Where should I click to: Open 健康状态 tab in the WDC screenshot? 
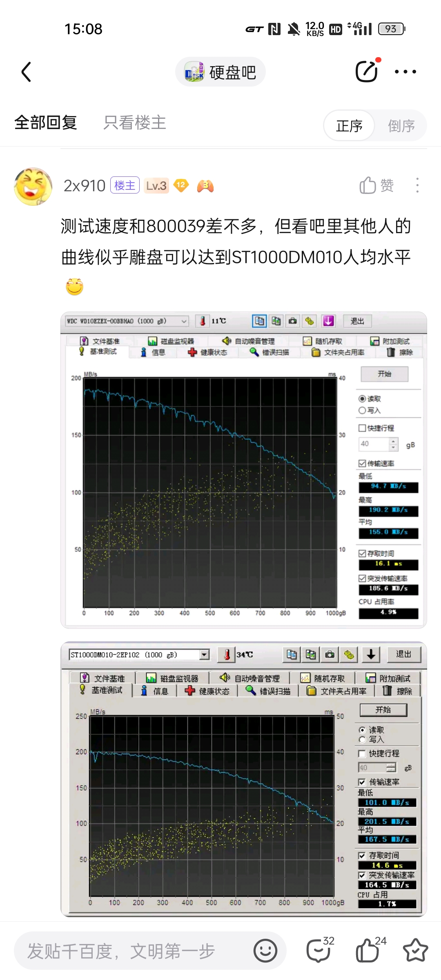click(x=207, y=352)
